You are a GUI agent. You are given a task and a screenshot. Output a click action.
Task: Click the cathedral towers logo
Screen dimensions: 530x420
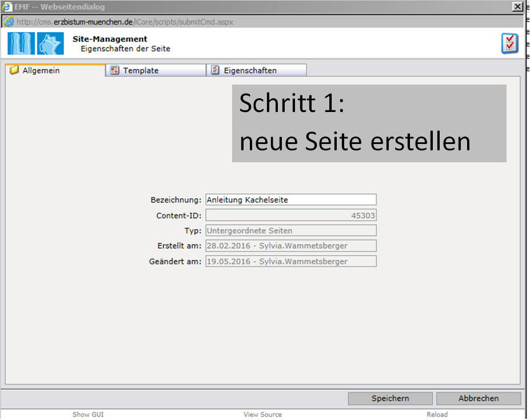pyautogui.click(x=21, y=43)
